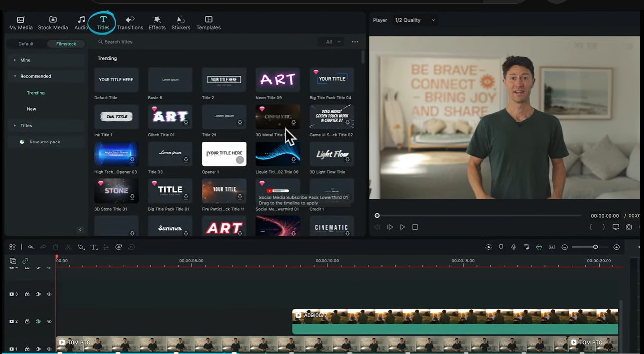Add a timeline marker
This screenshot has width=644, height=354.
(501, 247)
